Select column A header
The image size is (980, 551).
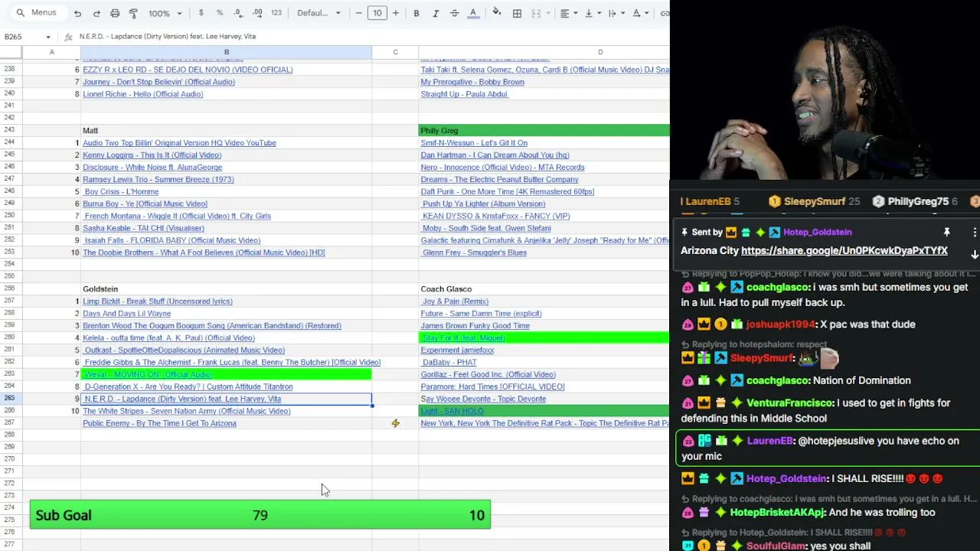(52, 52)
